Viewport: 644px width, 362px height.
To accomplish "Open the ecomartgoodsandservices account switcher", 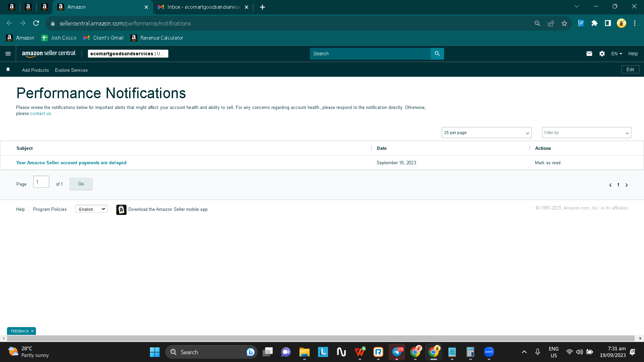I will [x=128, y=54].
